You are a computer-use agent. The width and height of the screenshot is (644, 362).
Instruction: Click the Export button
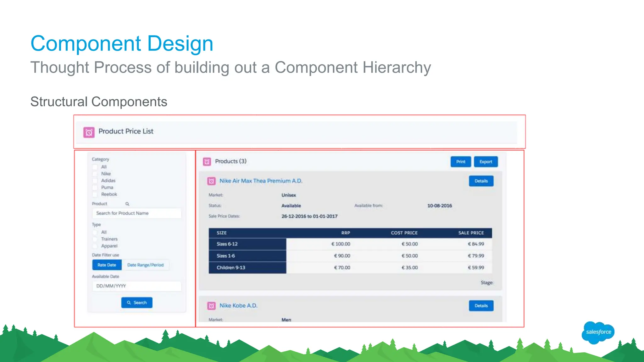[x=486, y=162]
